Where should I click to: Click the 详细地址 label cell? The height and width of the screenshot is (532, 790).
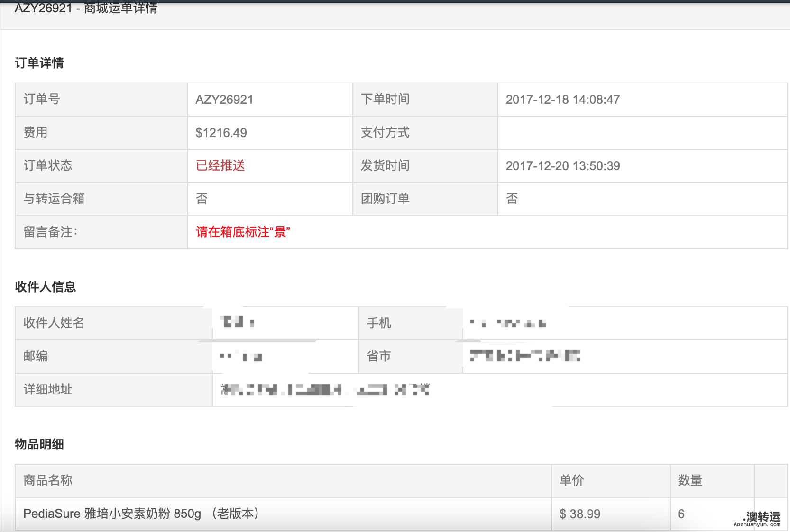pyautogui.click(x=114, y=390)
